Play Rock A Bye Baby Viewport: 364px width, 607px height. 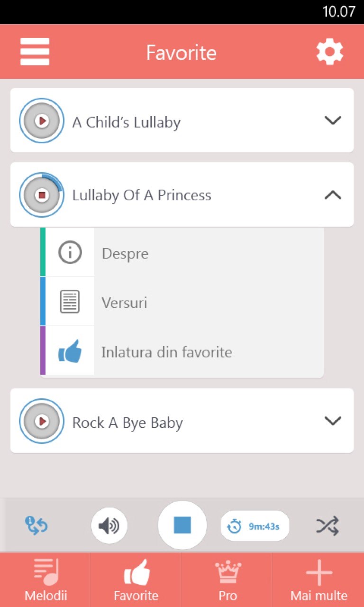(x=42, y=421)
